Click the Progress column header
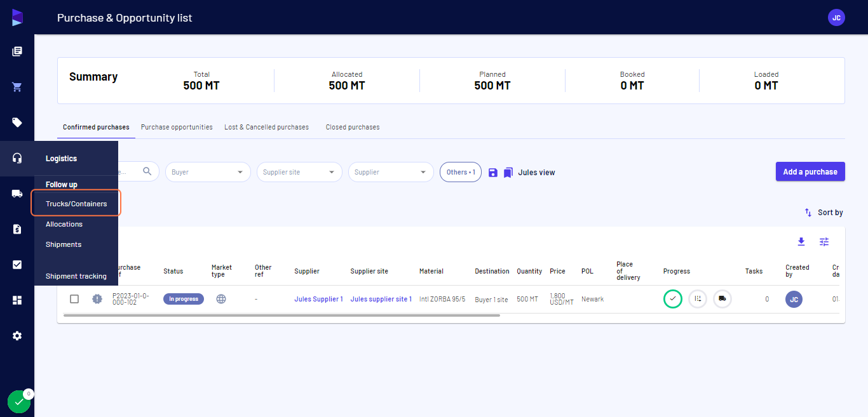This screenshot has width=868, height=417. 676,271
